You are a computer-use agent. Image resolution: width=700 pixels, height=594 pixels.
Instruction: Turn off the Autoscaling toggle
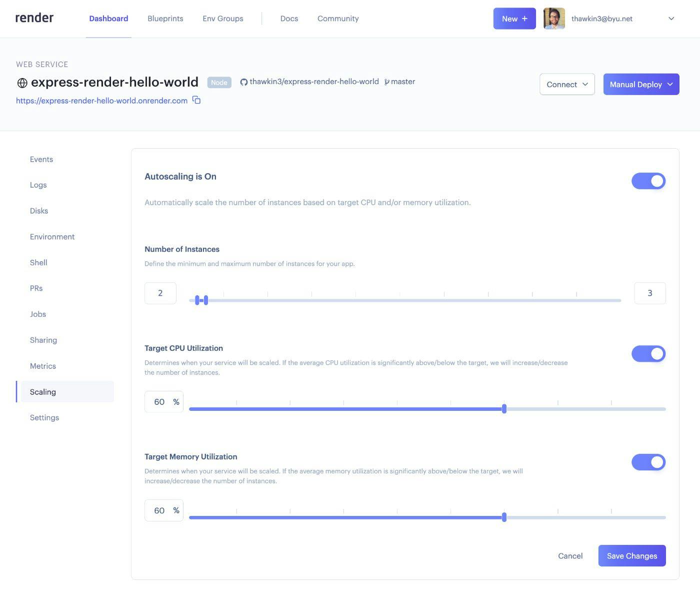[x=648, y=181]
